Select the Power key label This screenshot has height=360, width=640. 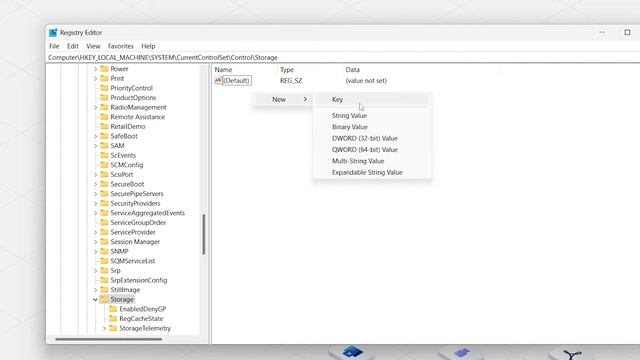pyautogui.click(x=119, y=69)
